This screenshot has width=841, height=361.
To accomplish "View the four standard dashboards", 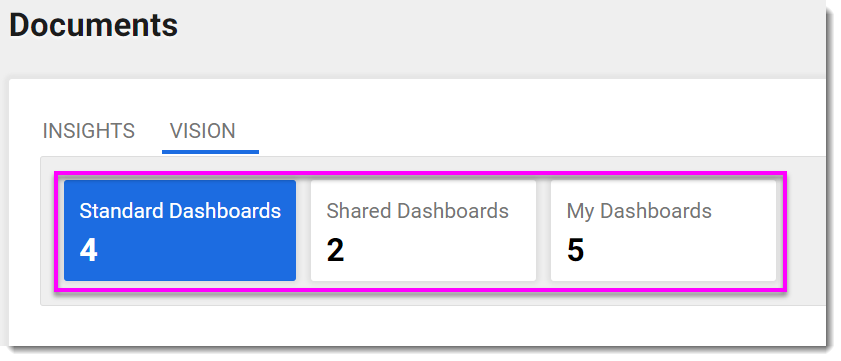I will tap(180, 230).
